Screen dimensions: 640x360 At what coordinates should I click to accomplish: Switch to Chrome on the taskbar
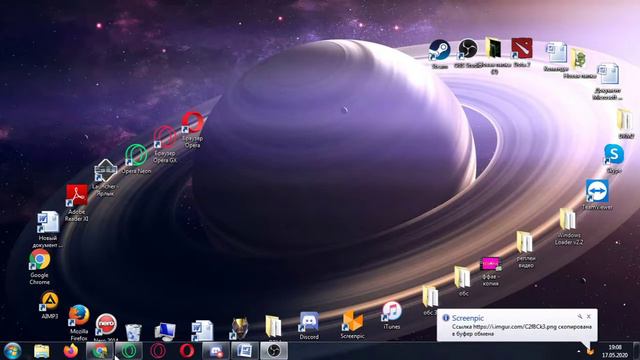tap(100, 351)
